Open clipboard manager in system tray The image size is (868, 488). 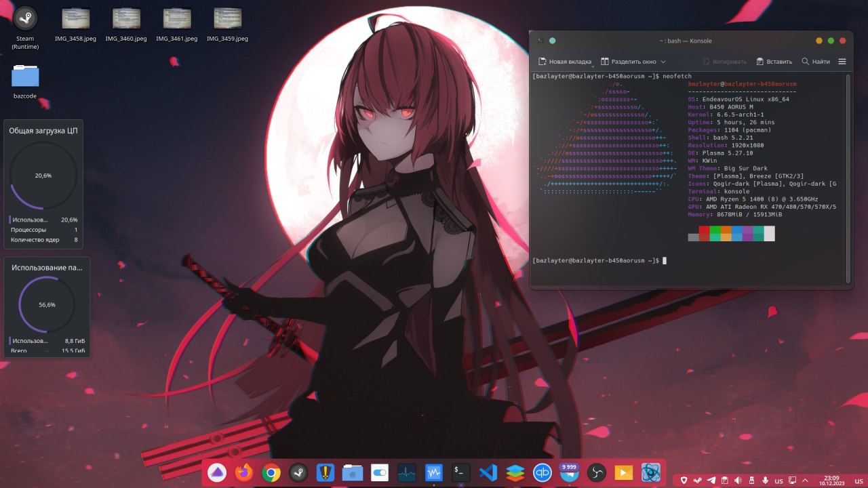click(x=724, y=481)
